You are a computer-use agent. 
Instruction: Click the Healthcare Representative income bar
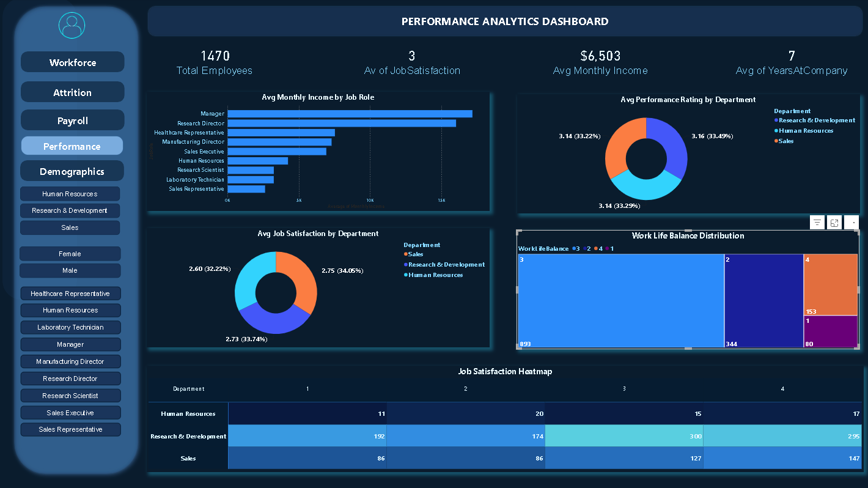(281, 133)
